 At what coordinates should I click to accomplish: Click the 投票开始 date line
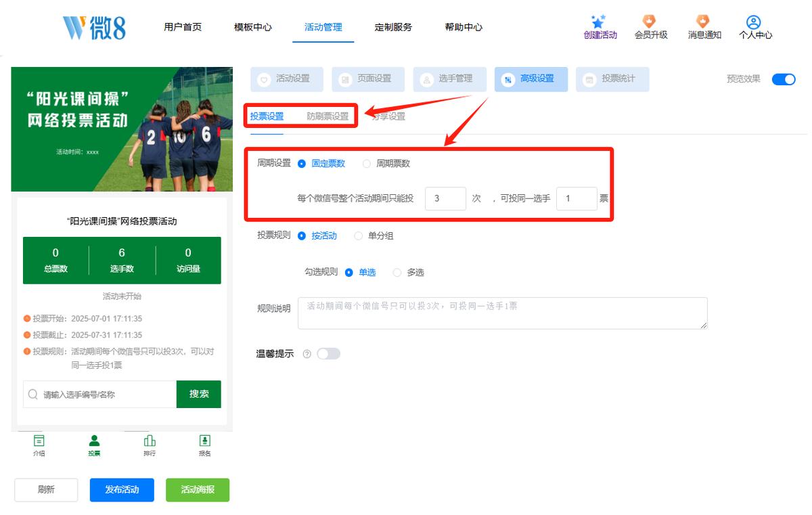(83, 319)
